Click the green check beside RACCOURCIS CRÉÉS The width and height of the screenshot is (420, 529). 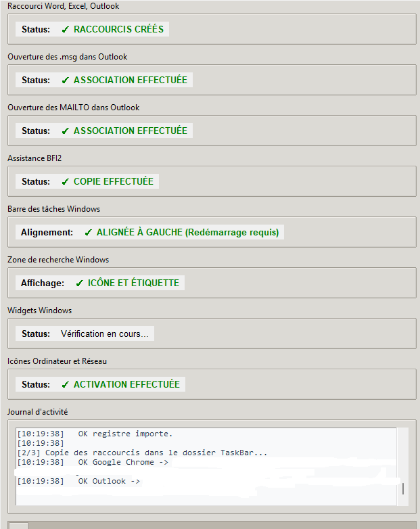[x=66, y=30]
